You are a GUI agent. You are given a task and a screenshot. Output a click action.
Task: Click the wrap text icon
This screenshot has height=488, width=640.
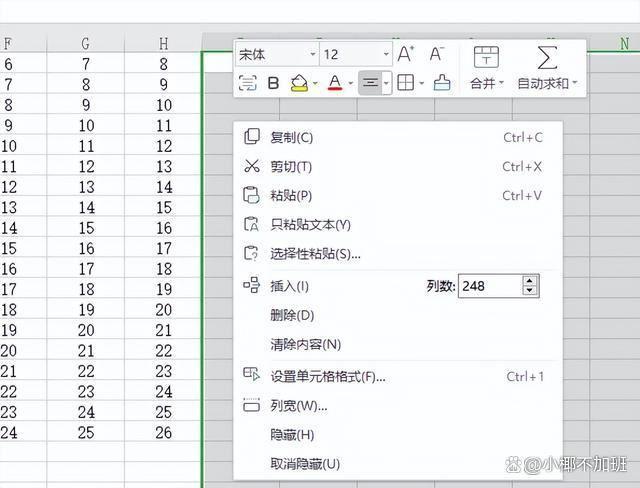247,83
